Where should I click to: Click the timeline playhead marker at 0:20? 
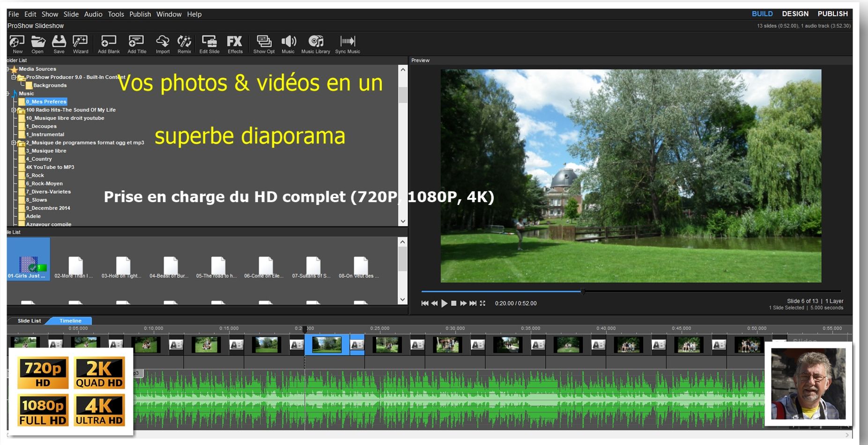(x=304, y=329)
